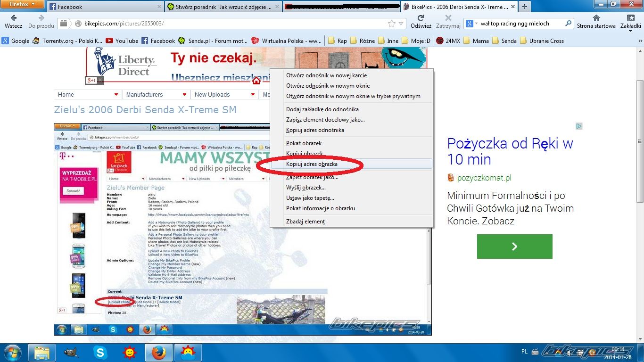This screenshot has width=644, height=362.
Task: Open the Rap bookmarks folder
Action: click(x=338, y=41)
